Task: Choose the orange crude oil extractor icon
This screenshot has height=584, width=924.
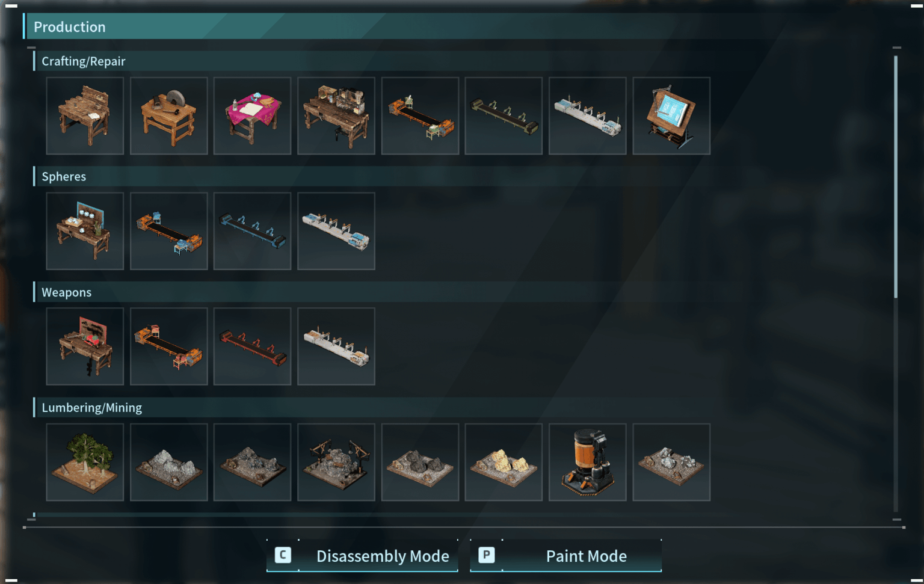Action: click(x=588, y=462)
